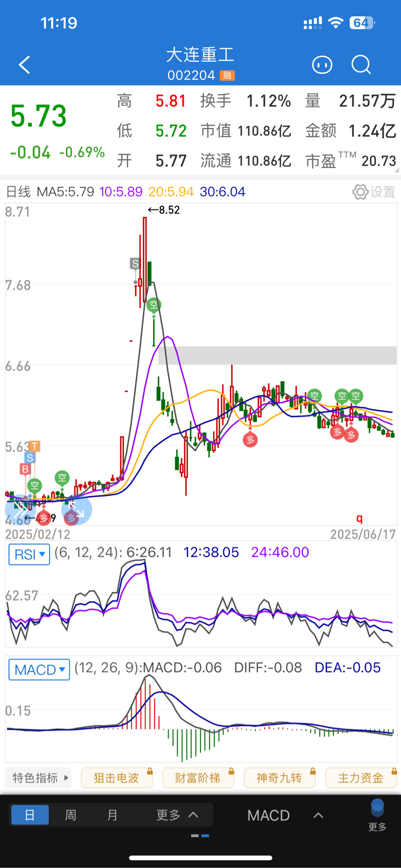Tap the gray S marker near peak
The width and height of the screenshot is (401, 868).
[x=135, y=263]
